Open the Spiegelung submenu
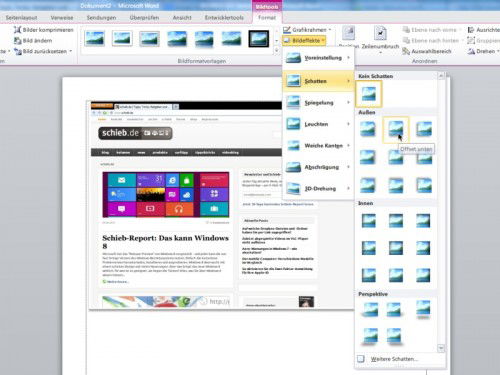The width and height of the screenshot is (500, 375). [318, 103]
